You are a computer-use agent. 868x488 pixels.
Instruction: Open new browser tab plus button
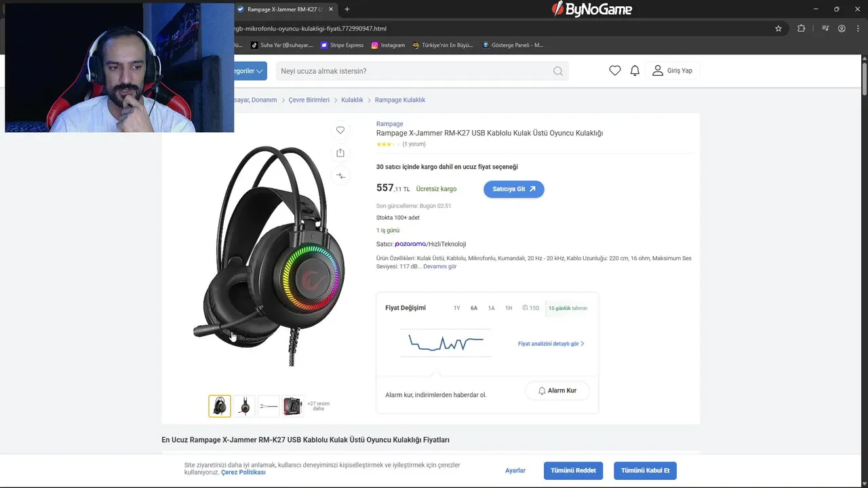tap(347, 9)
